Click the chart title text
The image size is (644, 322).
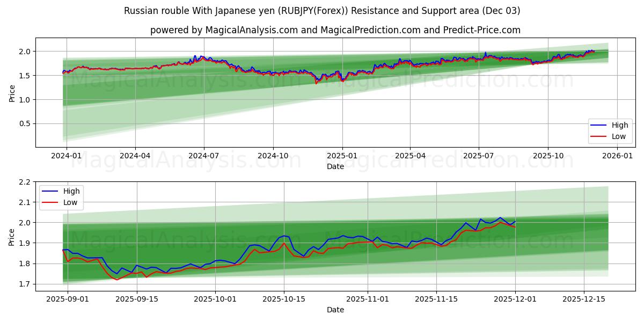322,10
